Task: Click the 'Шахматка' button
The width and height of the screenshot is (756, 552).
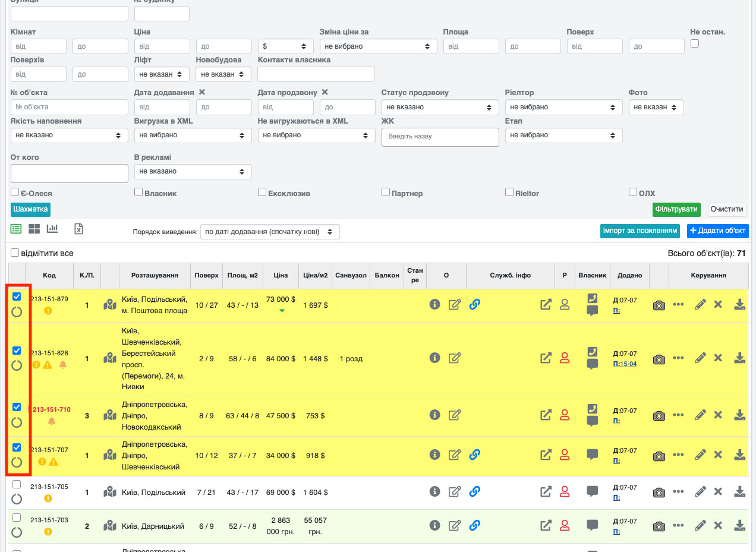Action: tap(30, 209)
